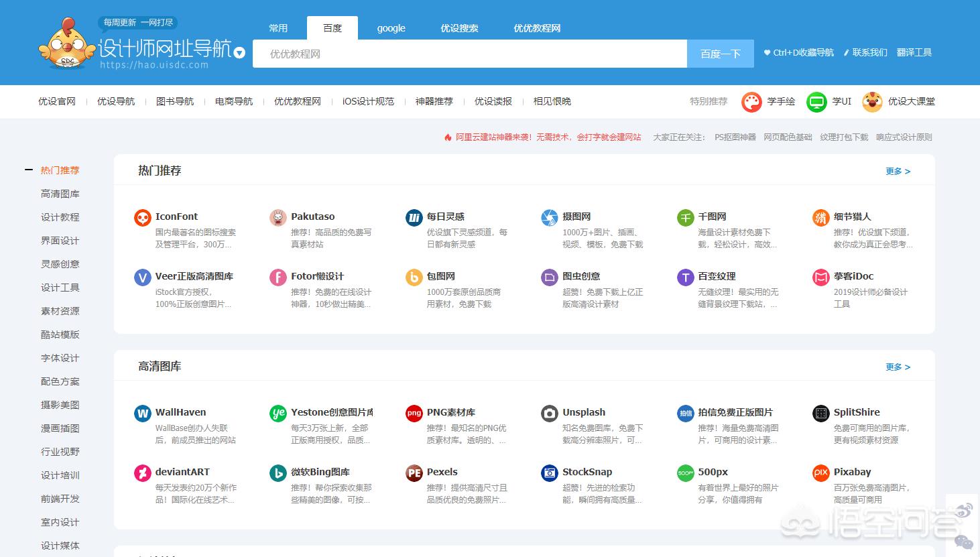Open the 翻译工具 link in the header
The height and width of the screenshot is (557, 980).
point(914,52)
